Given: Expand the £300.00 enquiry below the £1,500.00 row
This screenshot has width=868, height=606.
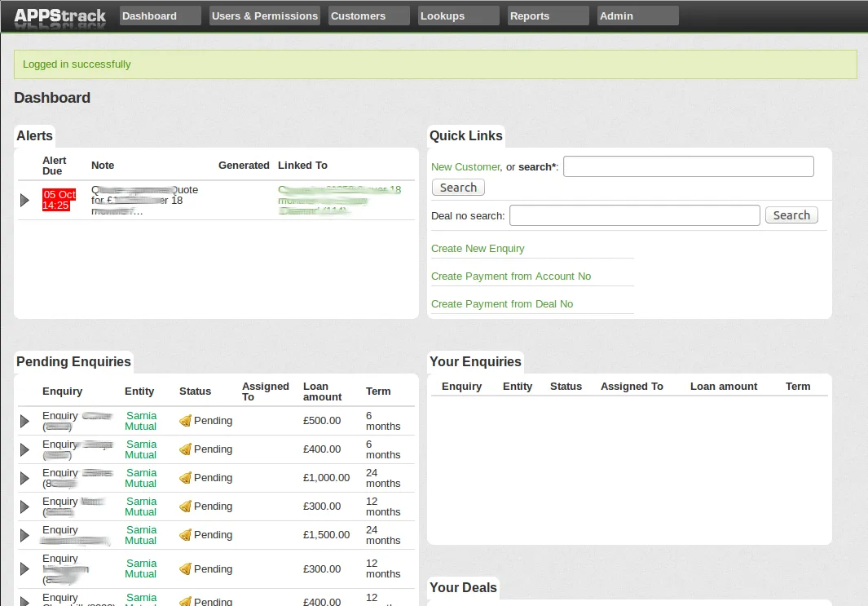Looking at the screenshot, I should (x=24, y=568).
